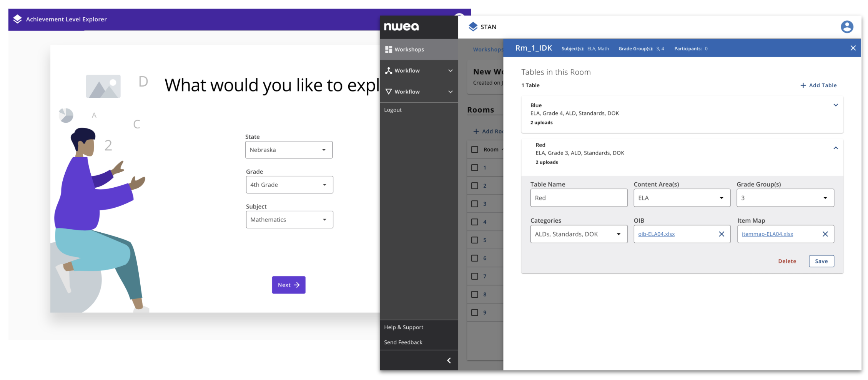This screenshot has width=868, height=380.
Task: Click the arrow icon on the Next button
Action: [297, 285]
